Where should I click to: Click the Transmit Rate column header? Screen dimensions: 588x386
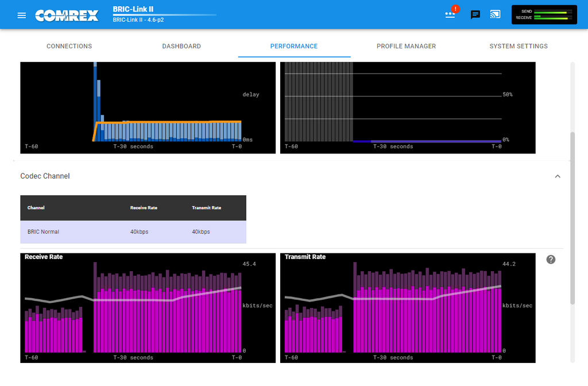pos(206,208)
